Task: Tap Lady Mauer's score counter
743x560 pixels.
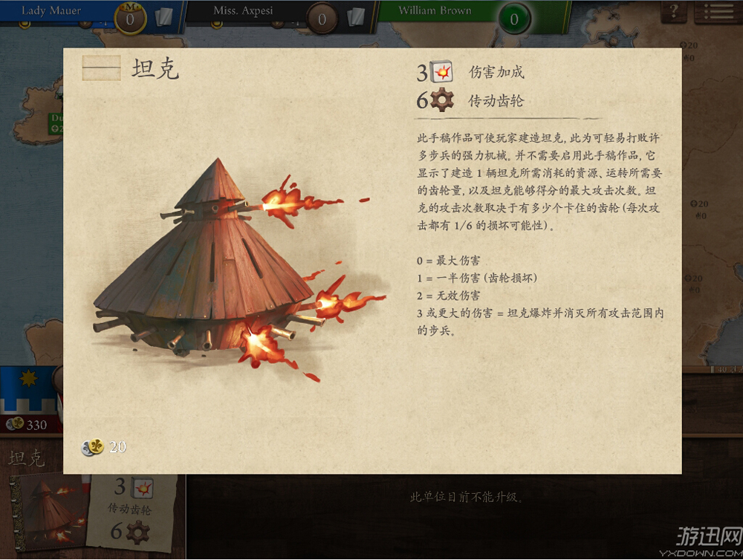Action: [x=129, y=19]
